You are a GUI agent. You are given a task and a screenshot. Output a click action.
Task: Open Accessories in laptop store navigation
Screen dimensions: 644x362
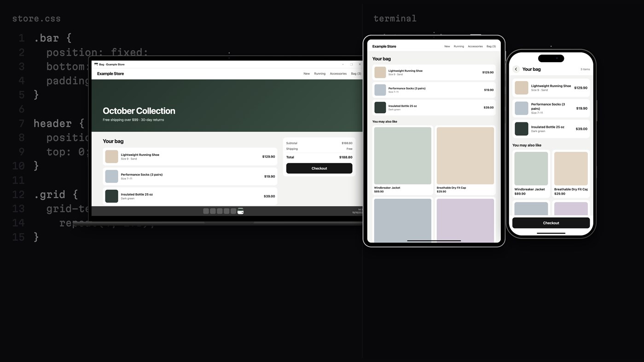click(x=338, y=74)
